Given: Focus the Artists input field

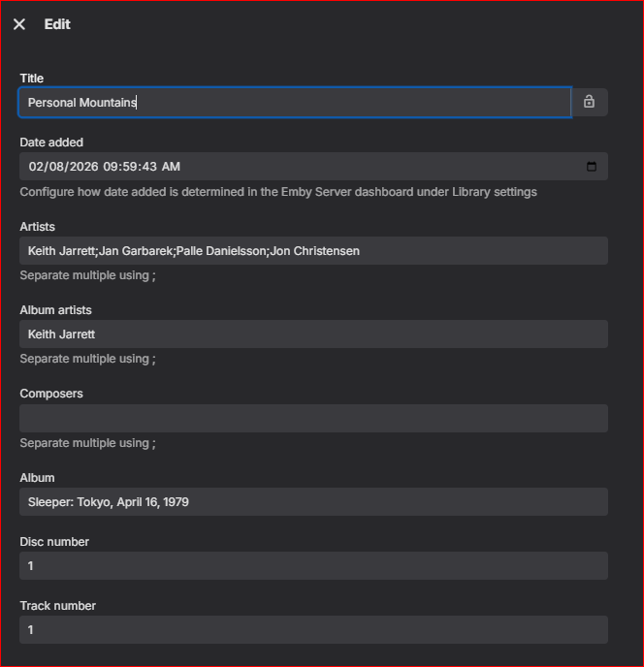Looking at the screenshot, I should [313, 251].
